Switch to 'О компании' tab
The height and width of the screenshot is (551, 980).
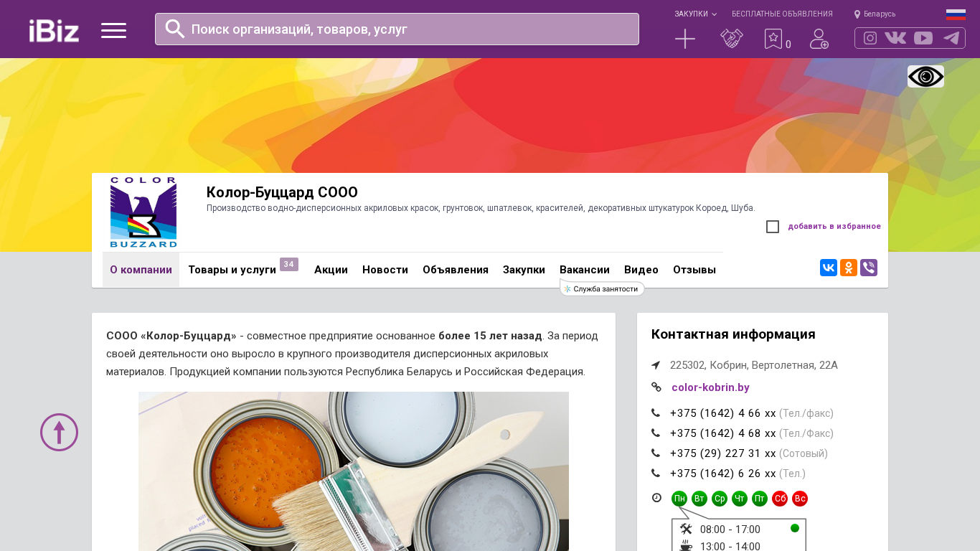point(141,270)
